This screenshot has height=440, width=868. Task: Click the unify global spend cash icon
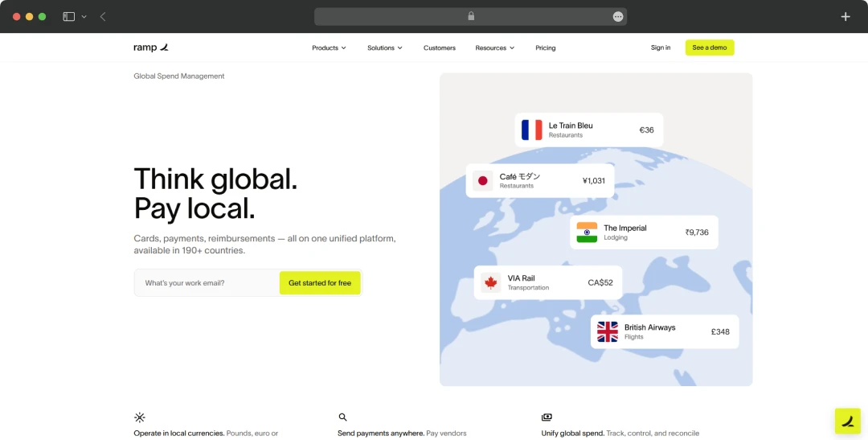point(547,417)
